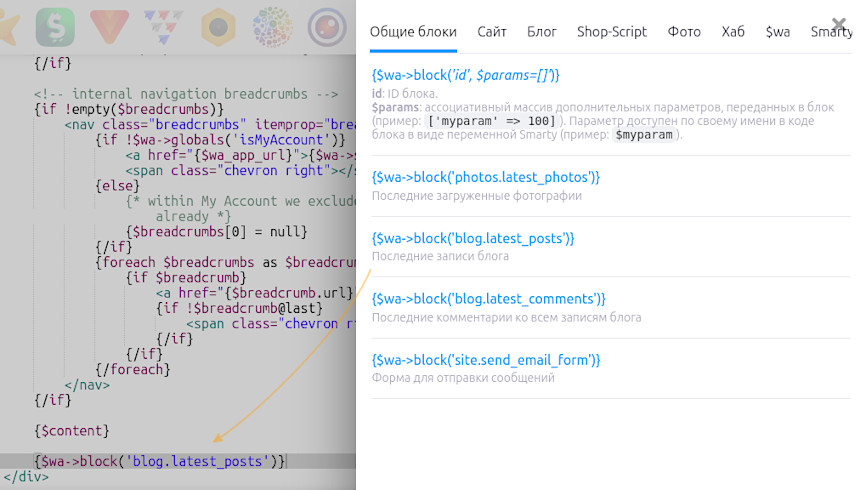The width and height of the screenshot is (866, 490).
Task: Click the highlighted blog.latest_posts line in editor
Action: pyautogui.click(x=160, y=461)
